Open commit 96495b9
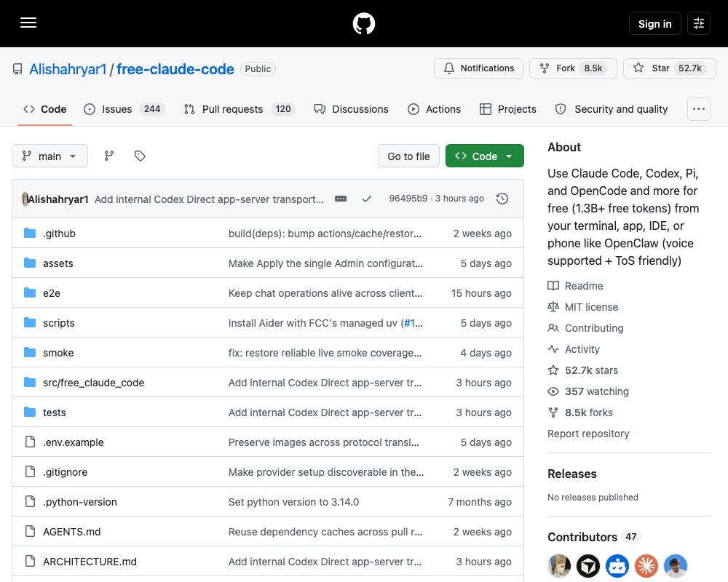This screenshot has height=582, width=728. [x=408, y=199]
